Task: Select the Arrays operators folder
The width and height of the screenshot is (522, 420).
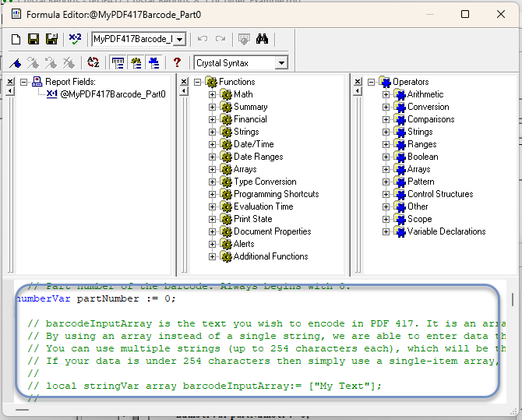Action: (x=419, y=169)
